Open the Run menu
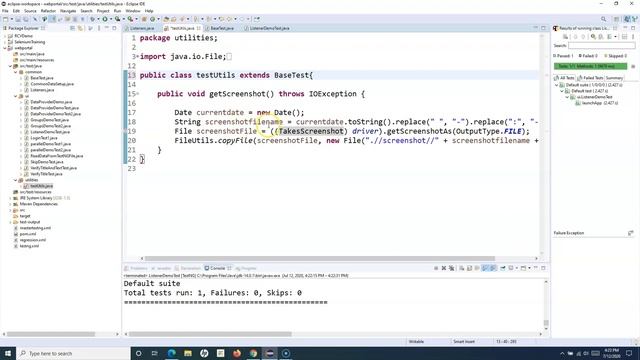Screen dimensions: 640x360 [118, 11]
